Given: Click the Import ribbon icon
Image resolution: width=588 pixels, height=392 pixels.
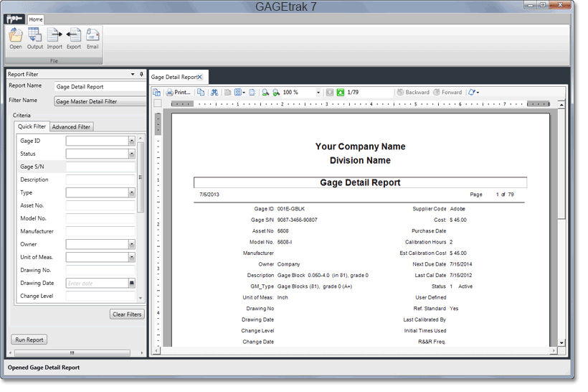Looking at the screenshot, I should point(54,38).
